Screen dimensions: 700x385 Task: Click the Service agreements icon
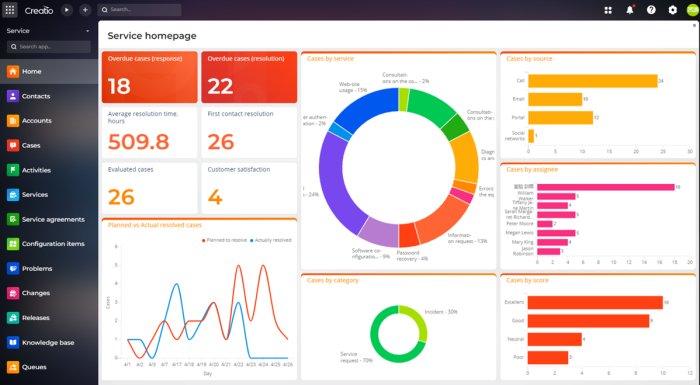[13, 219]
